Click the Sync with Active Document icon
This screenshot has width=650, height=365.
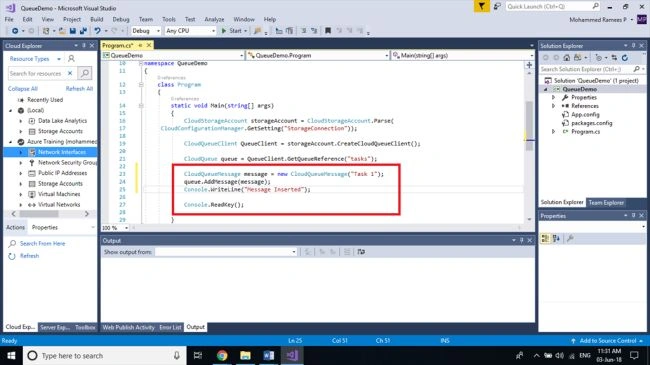614,58
